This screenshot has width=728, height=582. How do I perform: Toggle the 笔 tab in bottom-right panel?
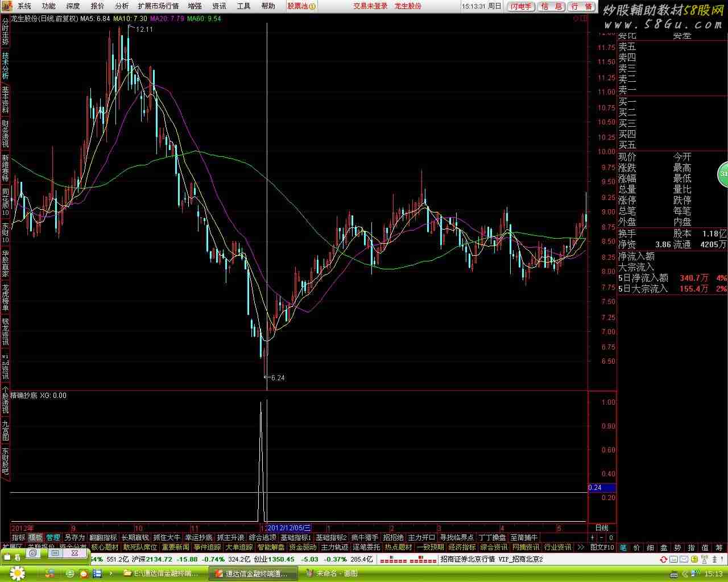[623, 547]
